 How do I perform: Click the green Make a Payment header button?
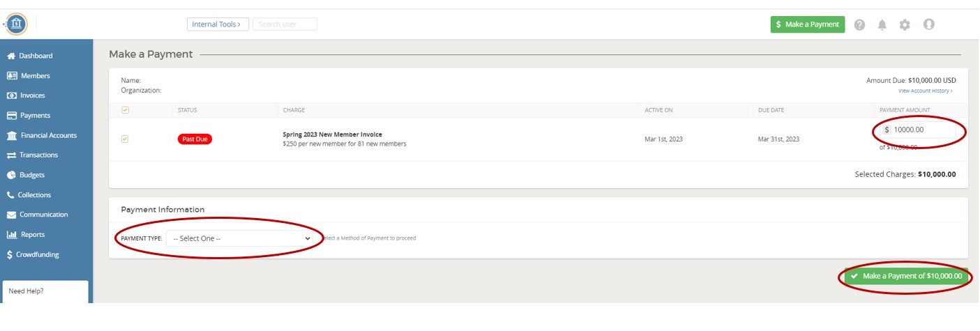(807, 24)
